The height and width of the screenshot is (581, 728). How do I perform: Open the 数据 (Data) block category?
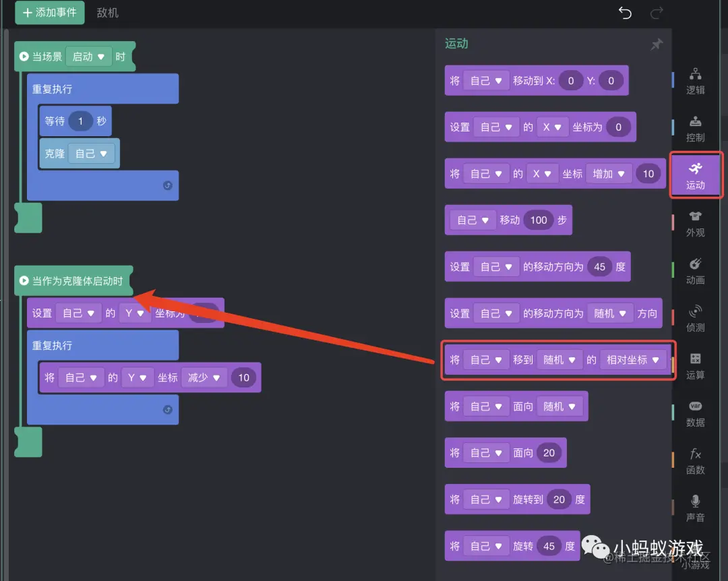695,414
